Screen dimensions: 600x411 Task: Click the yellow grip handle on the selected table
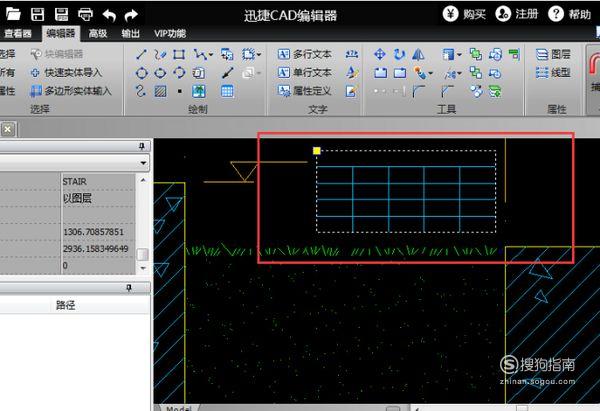point(316,151)
